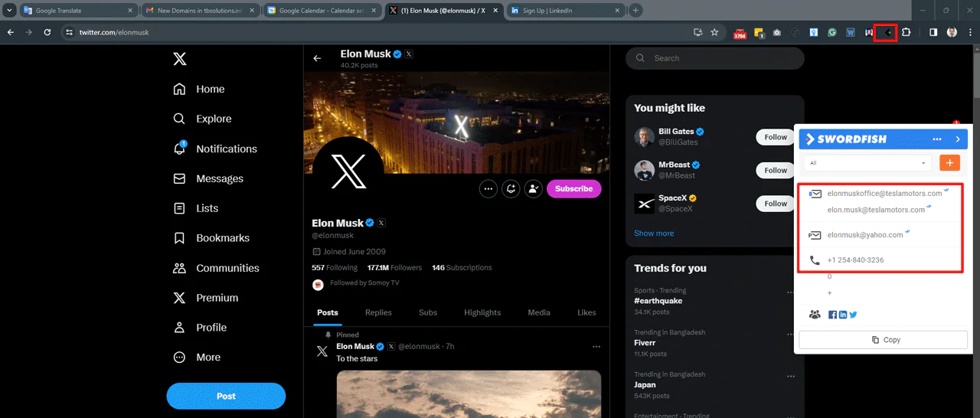Switch to the Highlights tab
This screenshot has height=418, width=980.
pyautogui.click(x=482, y=312)
